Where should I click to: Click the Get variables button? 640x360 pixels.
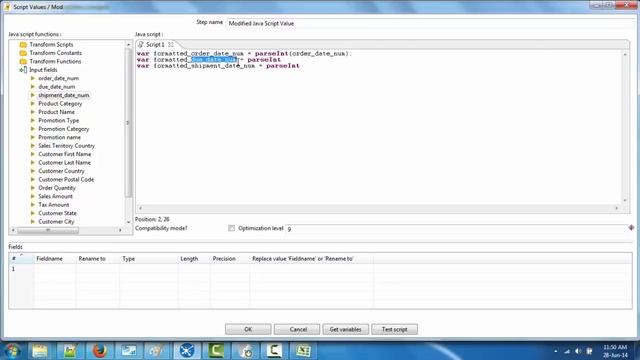coord(345,329)
